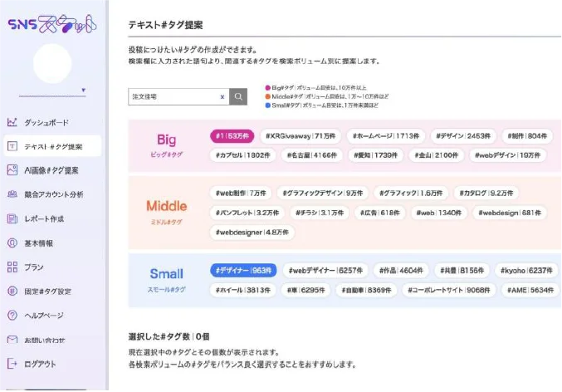
Task: Click the blue Small#タグ legend dot
Action: click(267, 105)
